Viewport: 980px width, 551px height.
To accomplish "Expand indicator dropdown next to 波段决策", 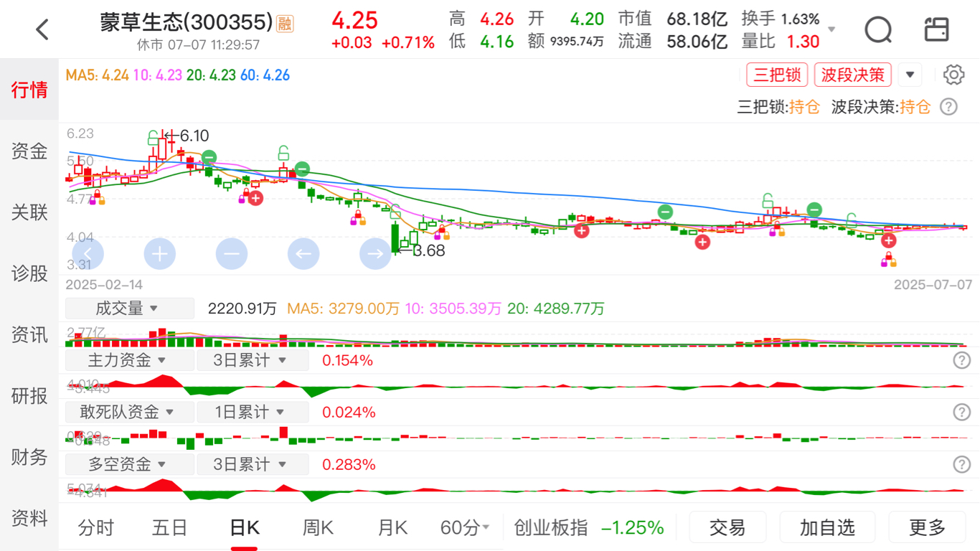I will coord(910,75).
